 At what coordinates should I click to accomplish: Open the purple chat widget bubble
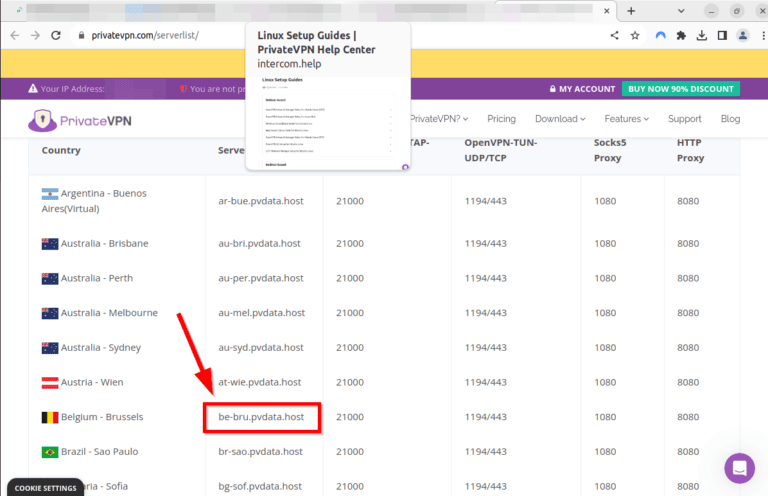(739, 467)
